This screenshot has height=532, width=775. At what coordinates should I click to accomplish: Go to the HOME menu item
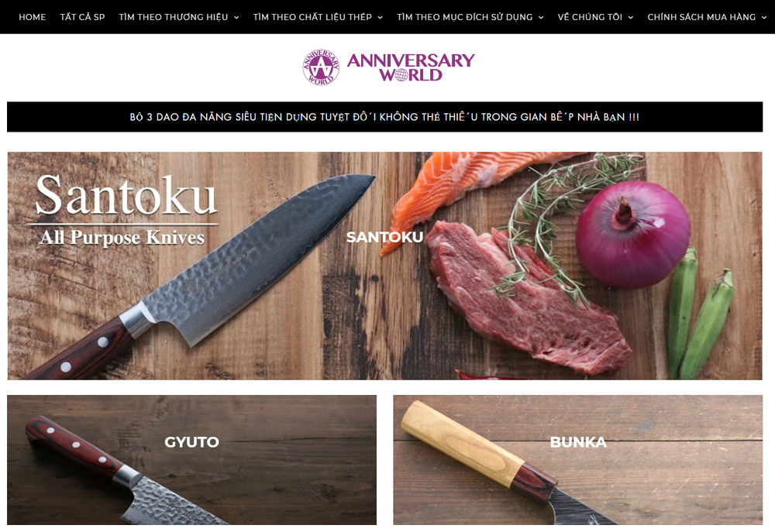(x=32, y=17)
